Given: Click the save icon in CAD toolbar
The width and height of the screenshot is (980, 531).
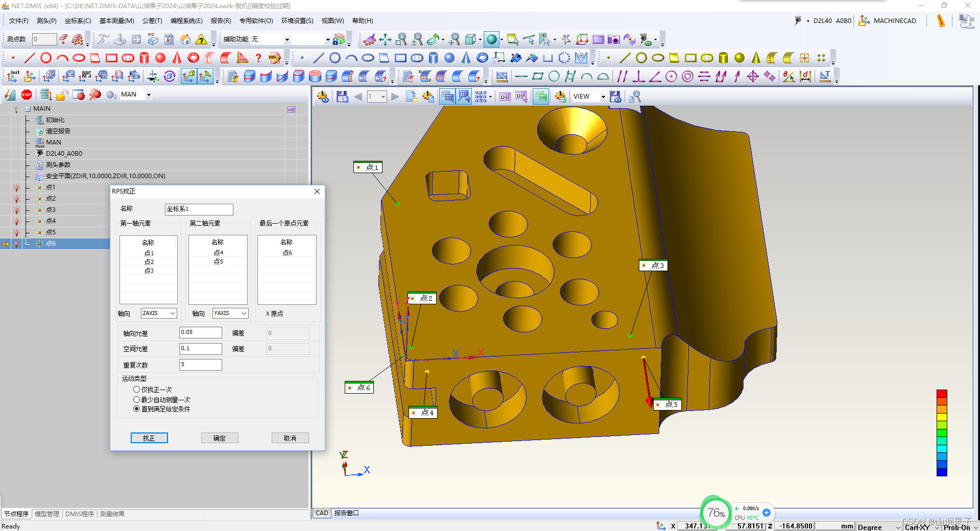Looking at the screenshot, I should click(342, 96).
